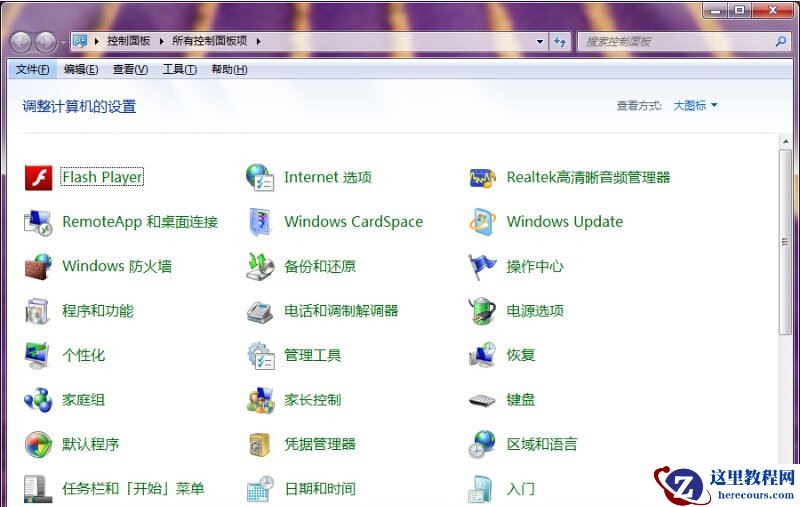The width and height of the screenshot is (800, 507).
Task: Open the 管理工具 text link
Action: coord(313,356)
